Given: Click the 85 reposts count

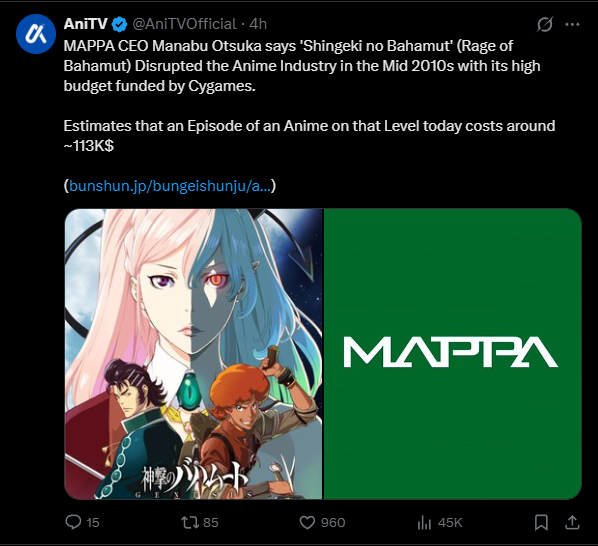Looking at the screenshot, I should (211, 522).
